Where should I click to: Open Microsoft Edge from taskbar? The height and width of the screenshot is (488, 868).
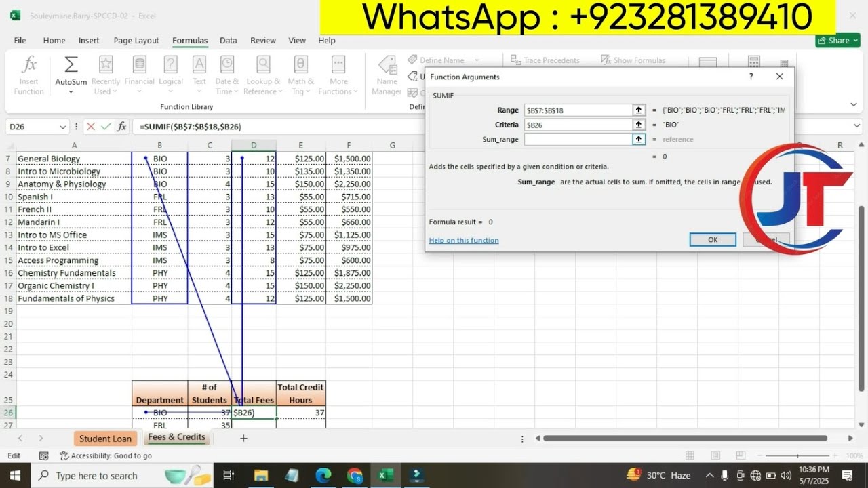pyautogui.click(x=323, y=475)
